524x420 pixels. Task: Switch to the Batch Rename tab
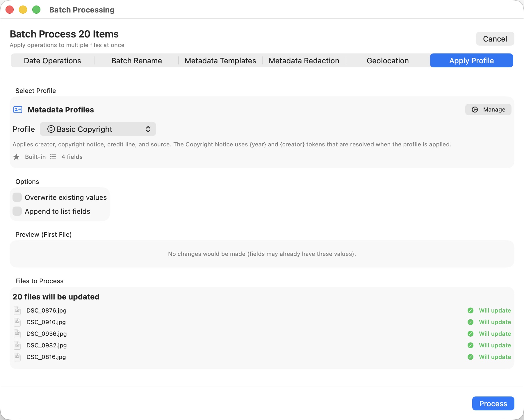[x=136, y=60]
